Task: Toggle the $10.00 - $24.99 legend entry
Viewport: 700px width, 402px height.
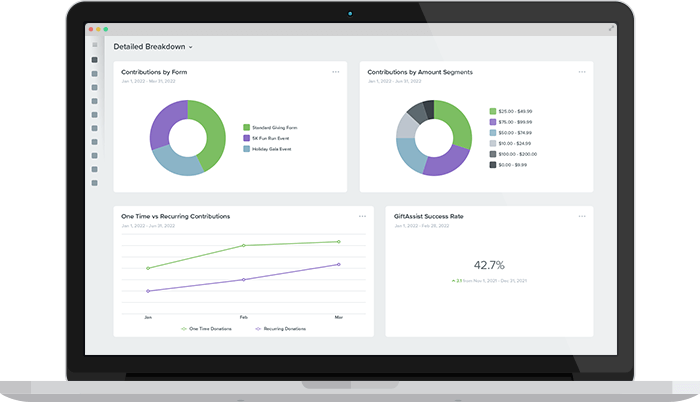Action: tap(510, 143)
